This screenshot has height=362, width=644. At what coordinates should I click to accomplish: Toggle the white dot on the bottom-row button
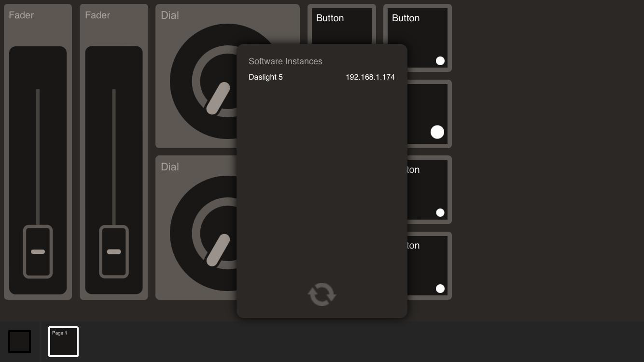coord(440,289)
